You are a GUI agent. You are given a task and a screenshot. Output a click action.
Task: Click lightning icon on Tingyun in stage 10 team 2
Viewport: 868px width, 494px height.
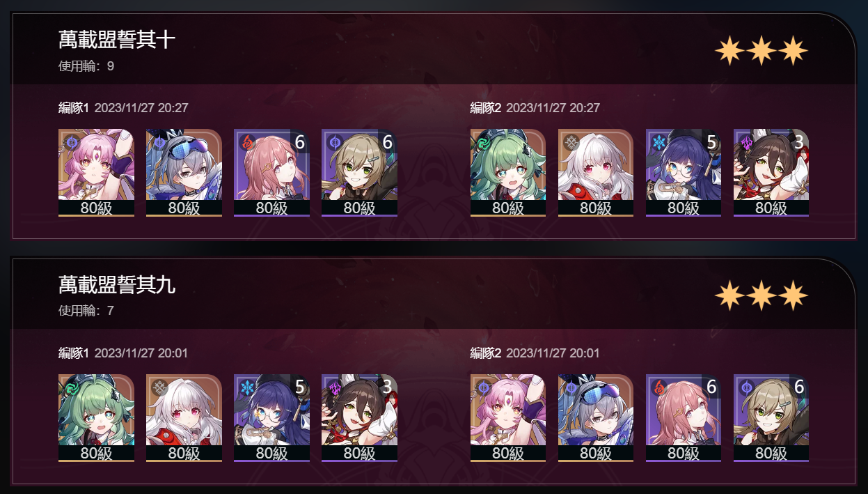click(x=746, y=142)
